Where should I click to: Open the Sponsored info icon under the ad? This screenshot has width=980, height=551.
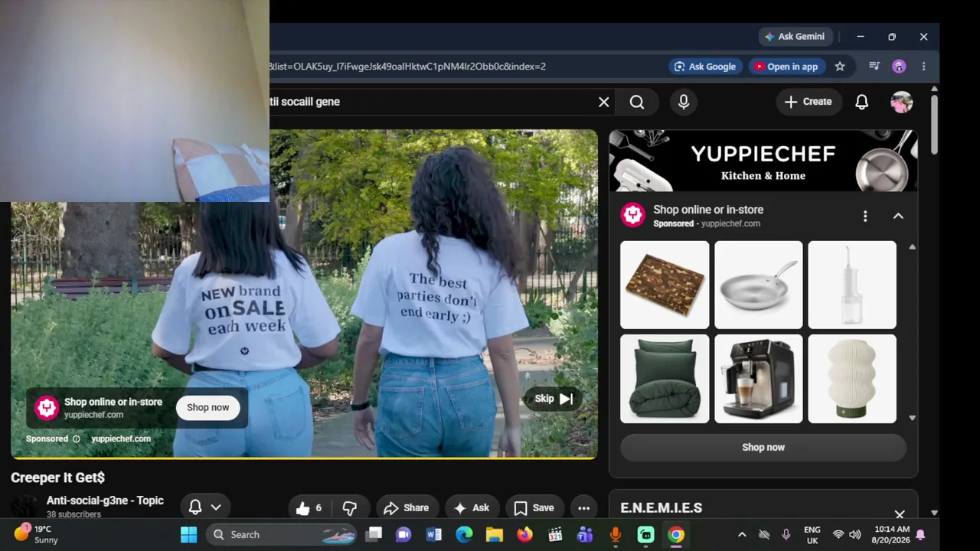(76, 439)
